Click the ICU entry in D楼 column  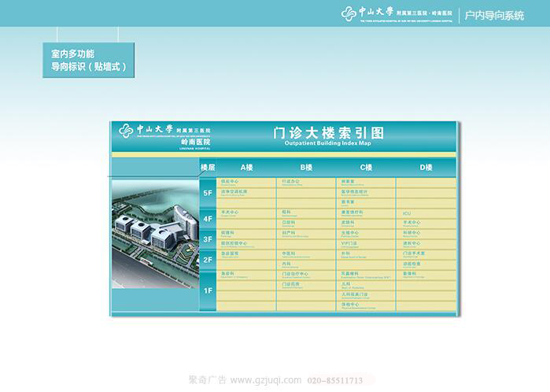point(408,213)
